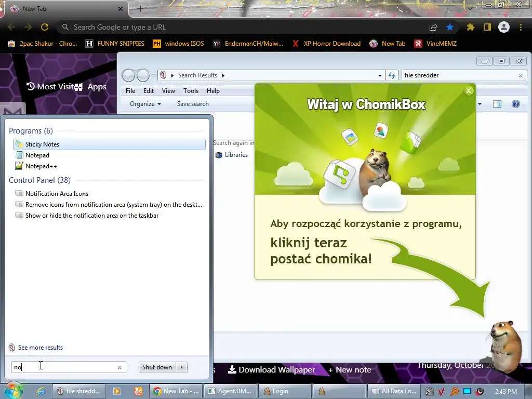Click Explorer forward navigation button
The height and width of the screenshot is (399, 532).
[x=143, y=75]
